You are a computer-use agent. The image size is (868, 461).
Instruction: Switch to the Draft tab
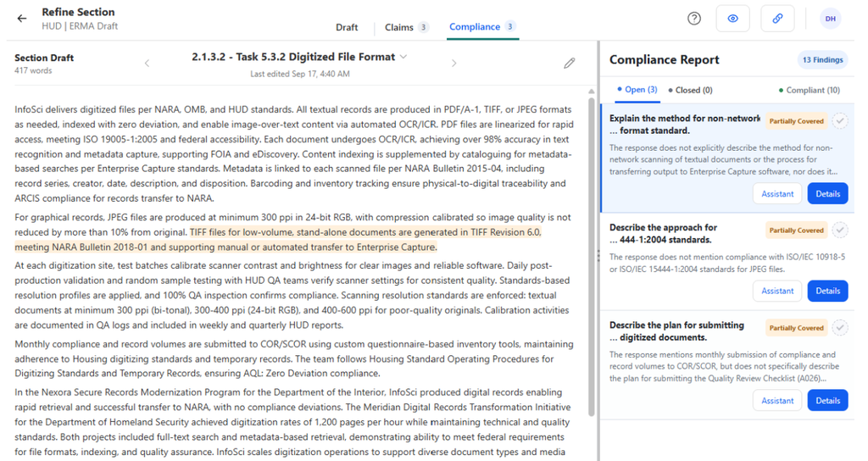coord(347,27)
